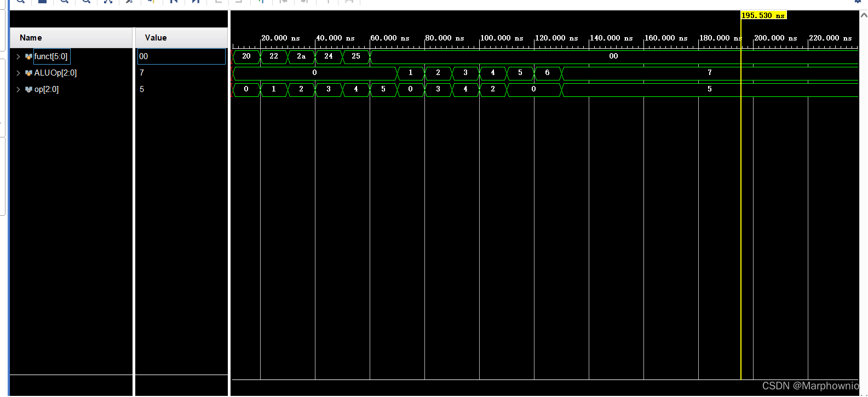868x397 pixels.
Task: Click the bus icon next to op[2:0]
Action: point(28,89)
